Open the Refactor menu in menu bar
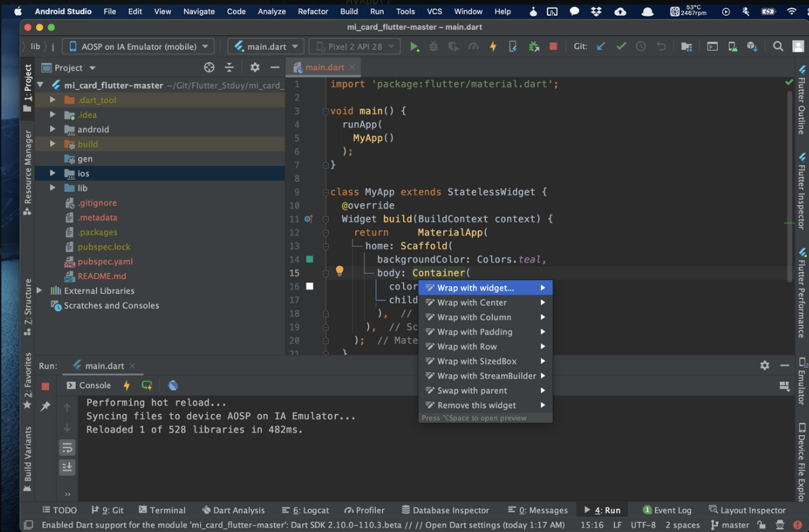Image resolution: width=809 pixels, height=532 pixels. 313,12
